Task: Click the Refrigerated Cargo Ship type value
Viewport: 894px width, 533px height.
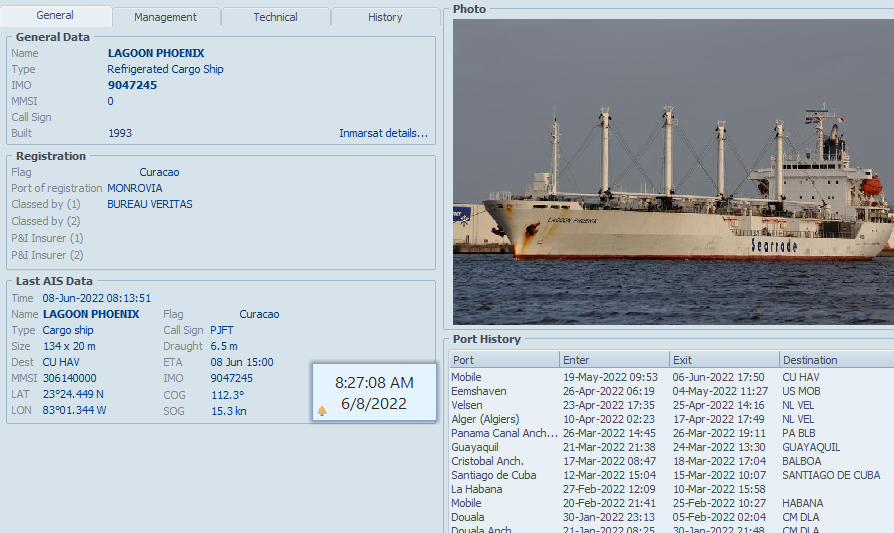Action: click(x=165, y=69)
